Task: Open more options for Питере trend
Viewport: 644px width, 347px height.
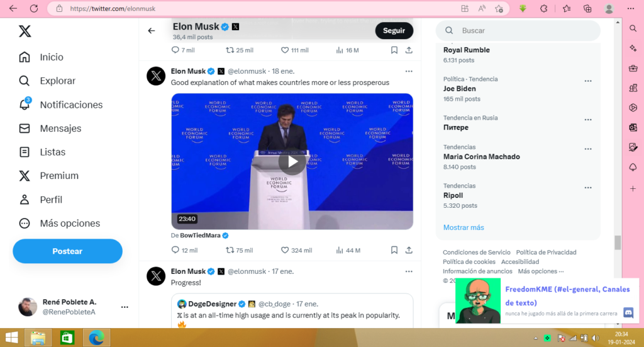Action: (x=588, y=120)
